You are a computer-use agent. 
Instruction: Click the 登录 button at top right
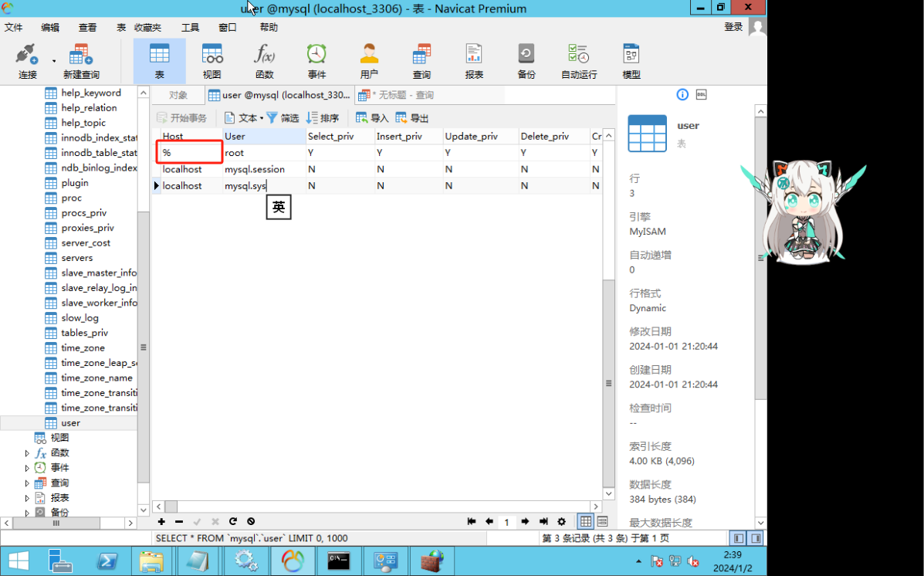[x=733, y=26]
